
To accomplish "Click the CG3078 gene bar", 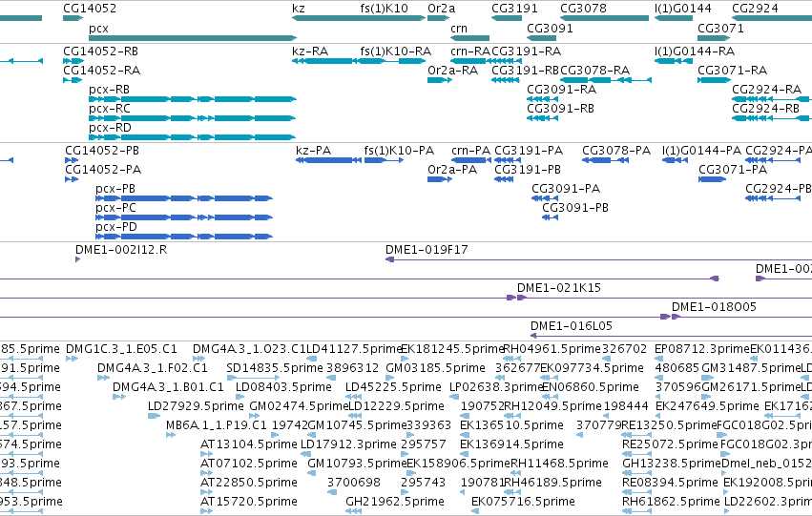I will pyautogui.click(x=604, y=18).
